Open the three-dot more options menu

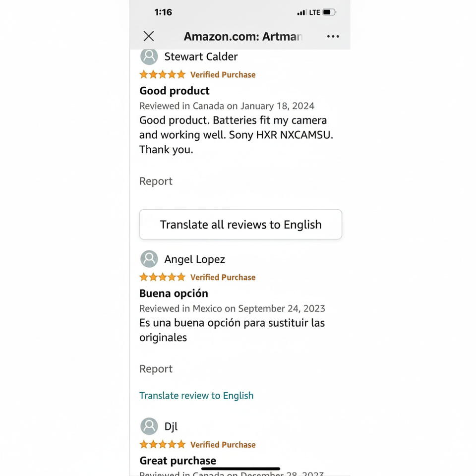click(x=333, y=36)
